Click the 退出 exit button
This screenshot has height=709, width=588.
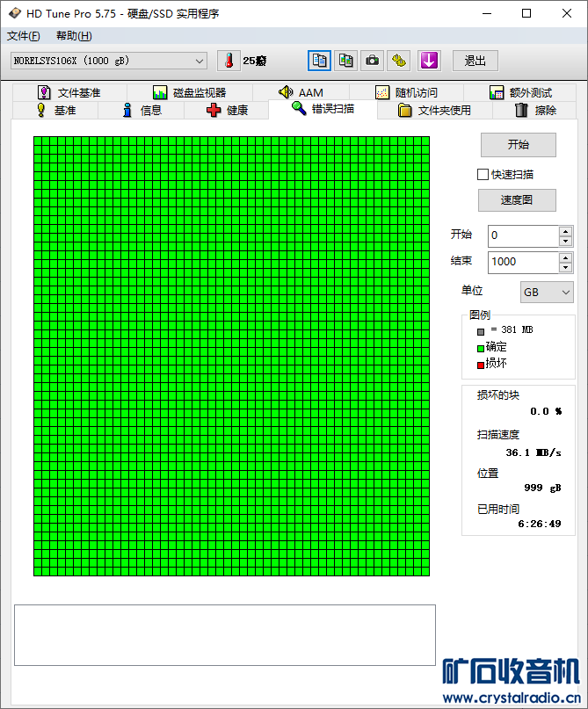475,61
